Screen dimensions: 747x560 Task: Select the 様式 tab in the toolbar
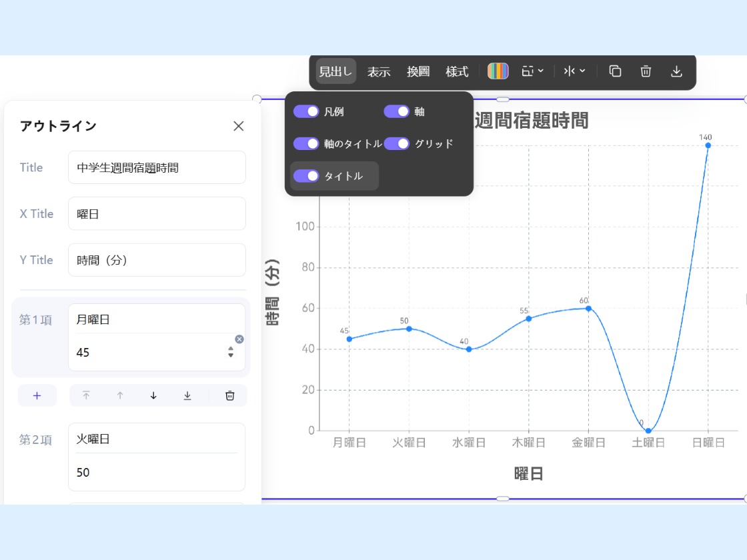coord(457,71)
